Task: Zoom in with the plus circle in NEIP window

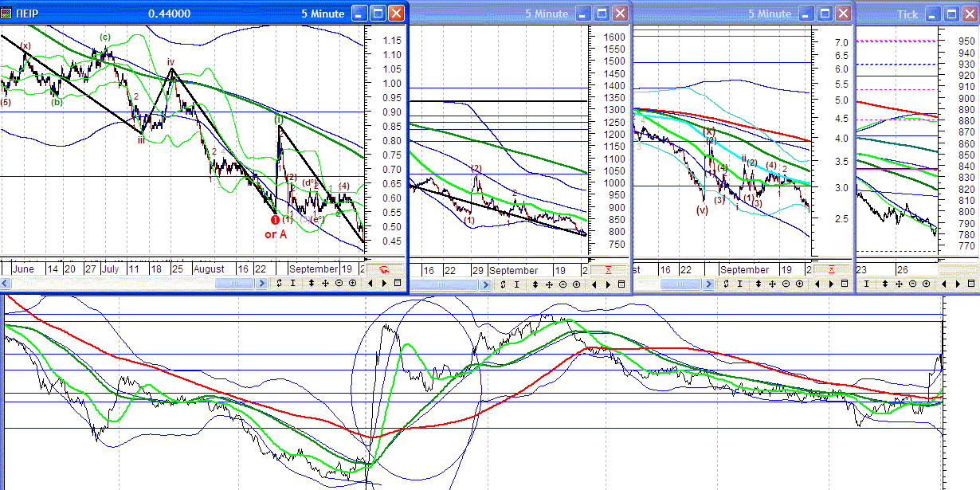Action: (x=352, y=283)
